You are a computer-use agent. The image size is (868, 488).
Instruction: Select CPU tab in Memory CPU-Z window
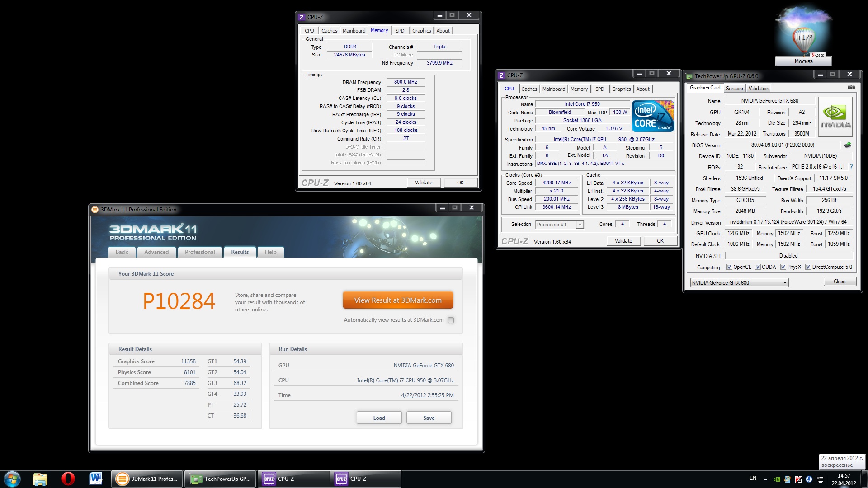coord(309,31)
